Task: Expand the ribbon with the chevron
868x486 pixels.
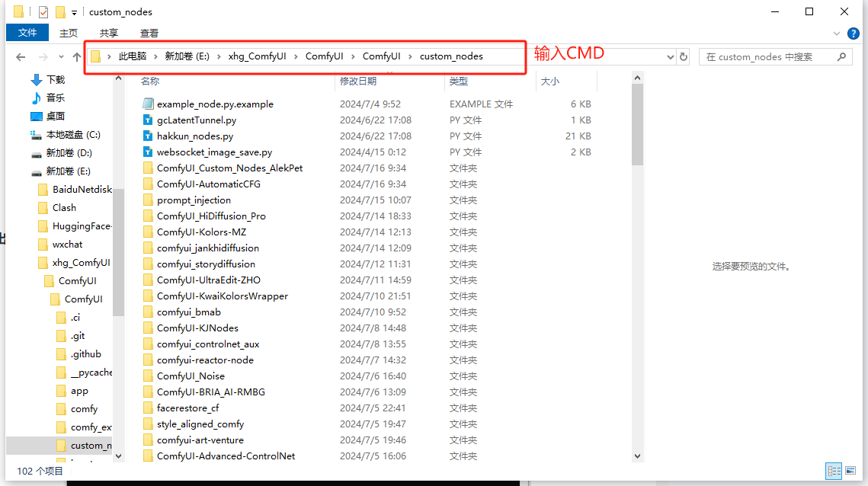Action: pyautogui.click(x=838, y=34)
